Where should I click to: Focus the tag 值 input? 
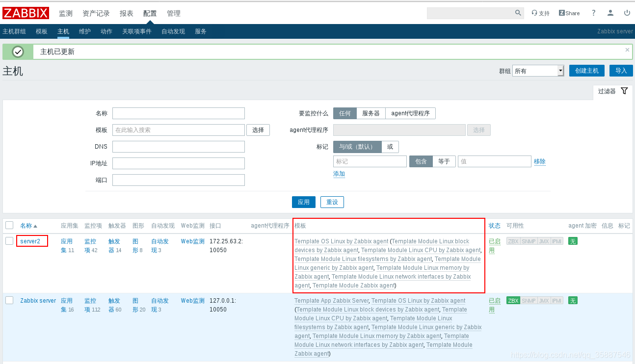pyautogui.click(x=495, y=161)
